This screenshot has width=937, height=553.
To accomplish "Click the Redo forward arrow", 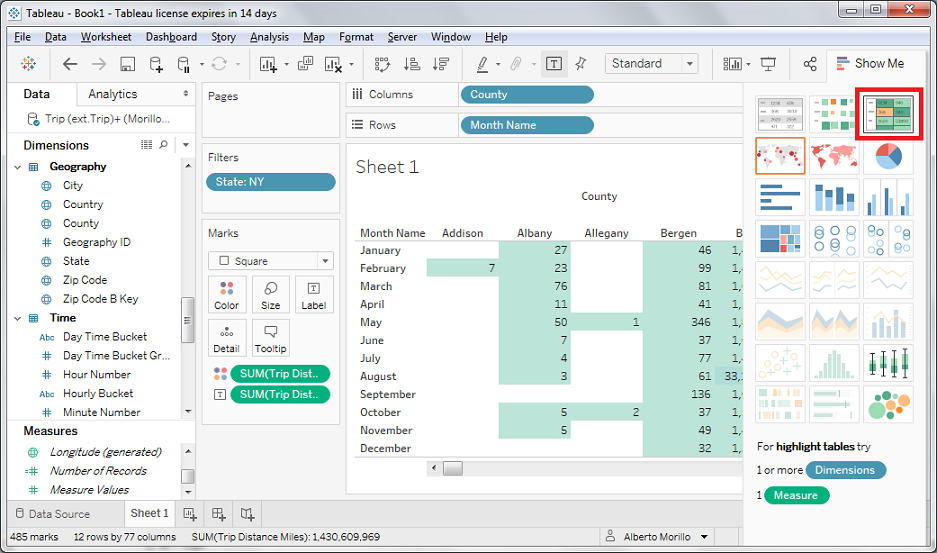I will click(x=99, y=64).
